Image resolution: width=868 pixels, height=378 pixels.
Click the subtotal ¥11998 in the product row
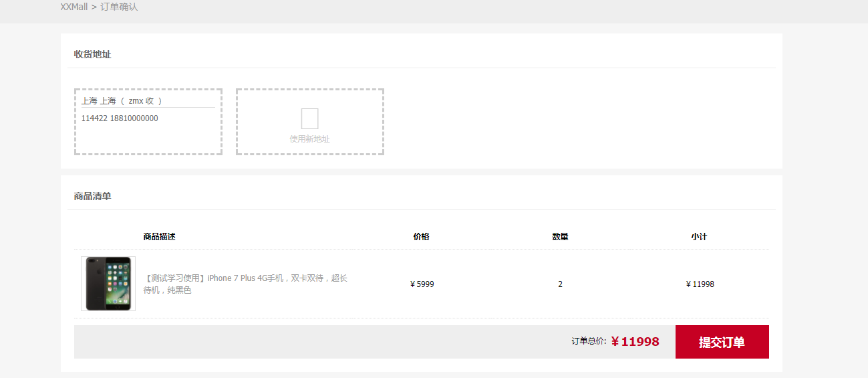click(700, 284)
